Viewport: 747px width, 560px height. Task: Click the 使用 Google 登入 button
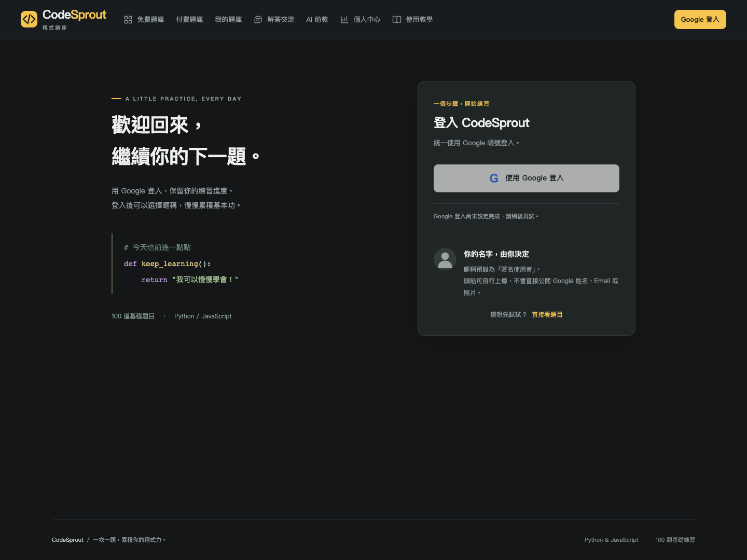pyautogui.click(x=527, y=178)
